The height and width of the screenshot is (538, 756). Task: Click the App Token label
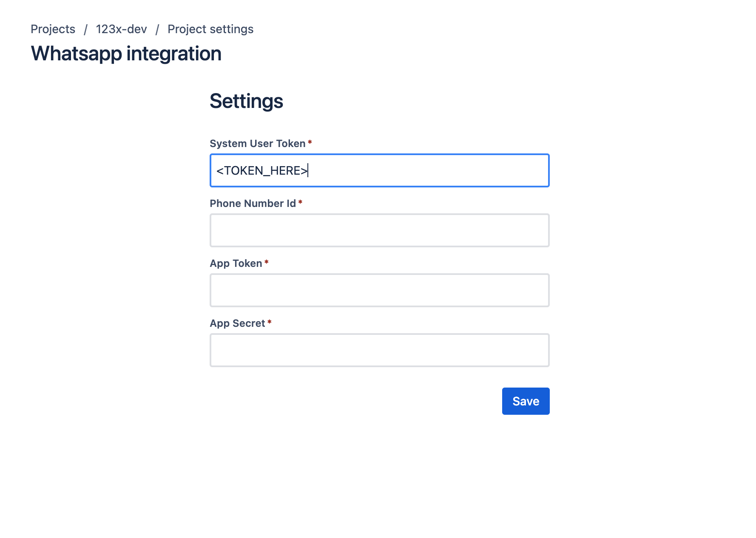click(236, 263)
